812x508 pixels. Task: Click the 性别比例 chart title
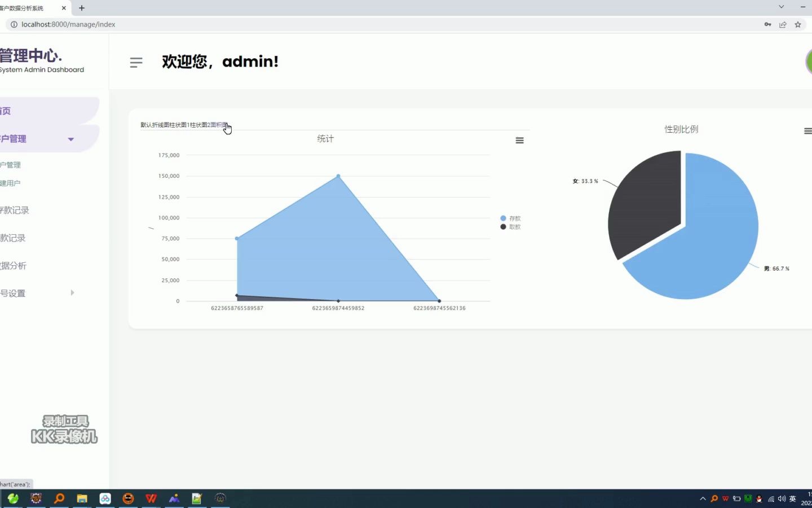pyautogui.click(x=681, y=129)
